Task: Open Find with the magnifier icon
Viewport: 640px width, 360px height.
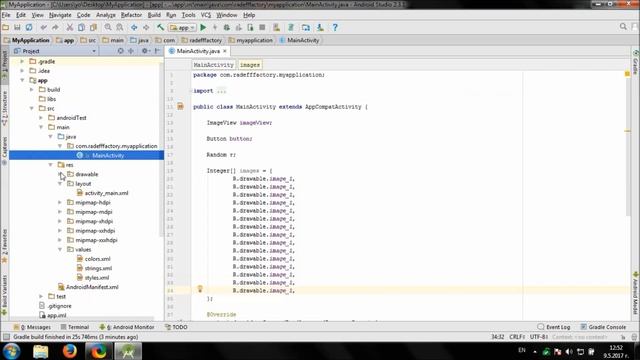Action: pos(108,27)
